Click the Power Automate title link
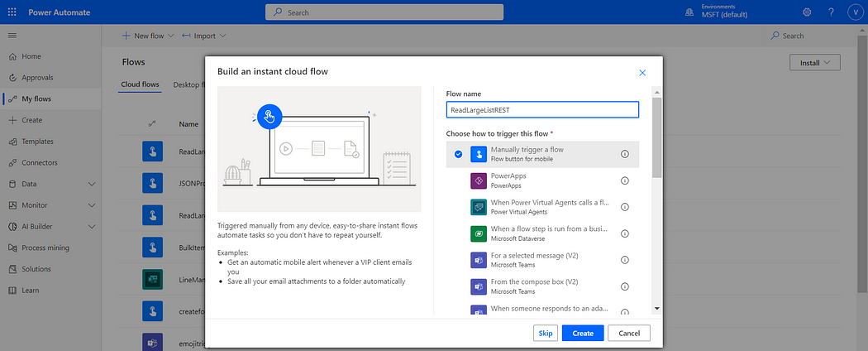Screen dimensions: 868x351 point(60,12)
